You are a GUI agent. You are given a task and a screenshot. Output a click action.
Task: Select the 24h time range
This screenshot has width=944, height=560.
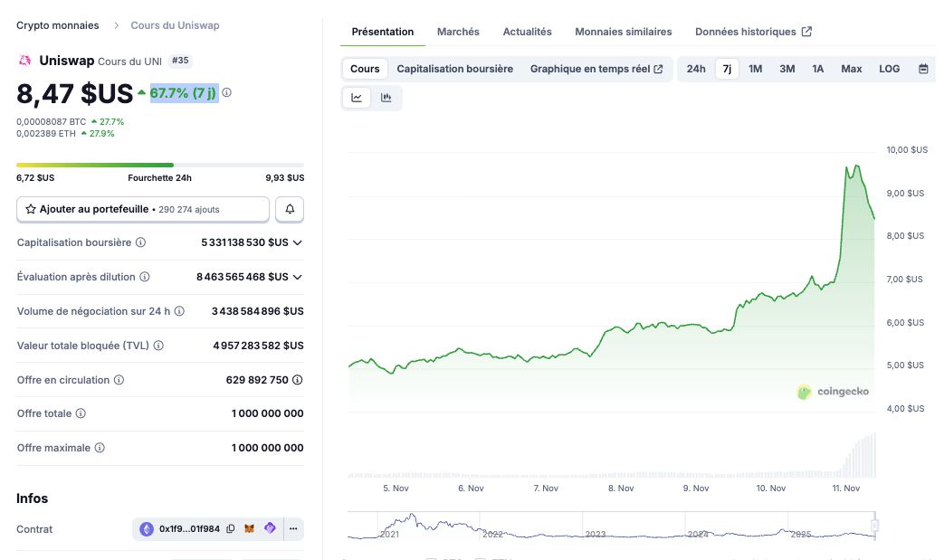(696, 69)
